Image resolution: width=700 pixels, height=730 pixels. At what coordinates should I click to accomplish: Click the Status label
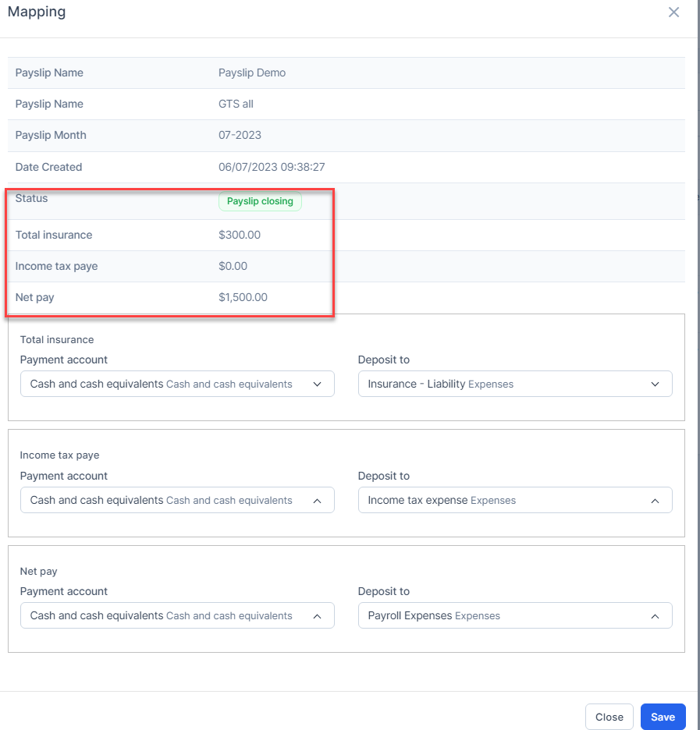(x=31, y=198)
